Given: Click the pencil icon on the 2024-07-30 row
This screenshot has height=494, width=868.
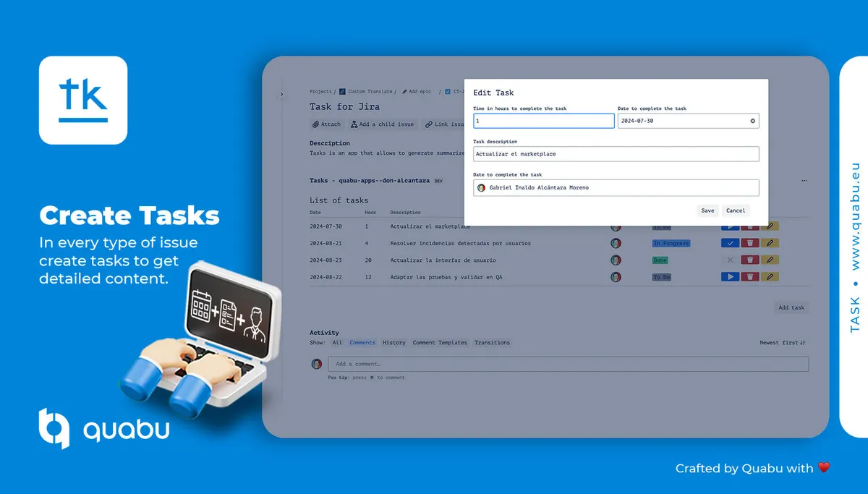Looking at the screenshot, I should [770, 226].
